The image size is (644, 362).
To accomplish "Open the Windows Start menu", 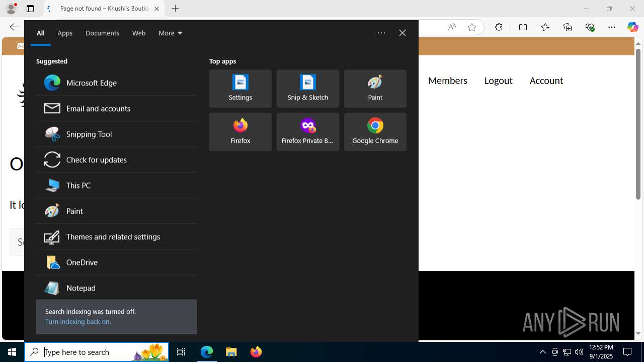I will tap(12, 352).
